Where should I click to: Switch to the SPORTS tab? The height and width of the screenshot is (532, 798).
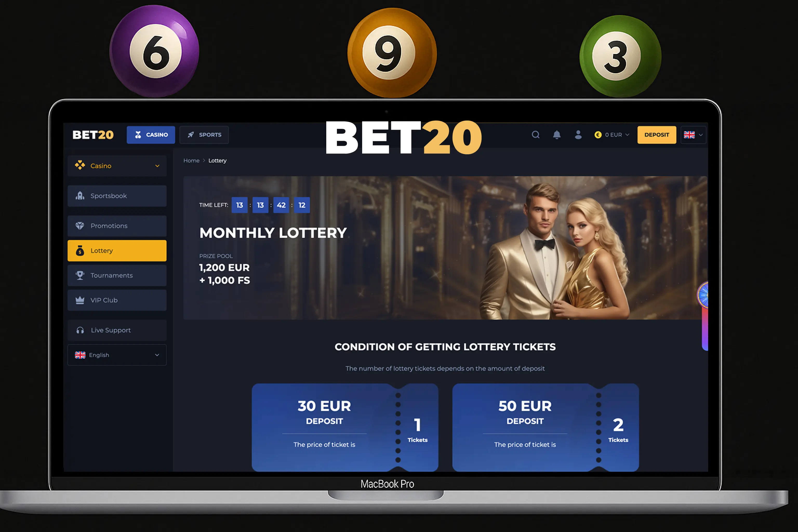[x=204, y=135]
